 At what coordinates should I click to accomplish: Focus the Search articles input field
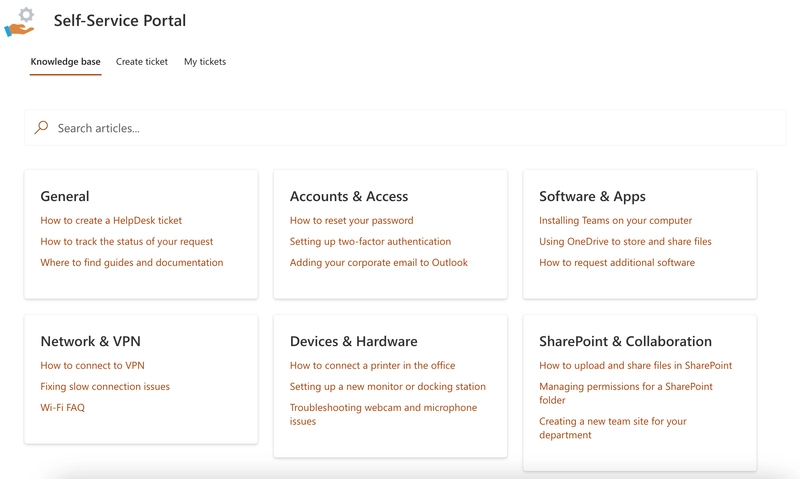pos(400,128)
